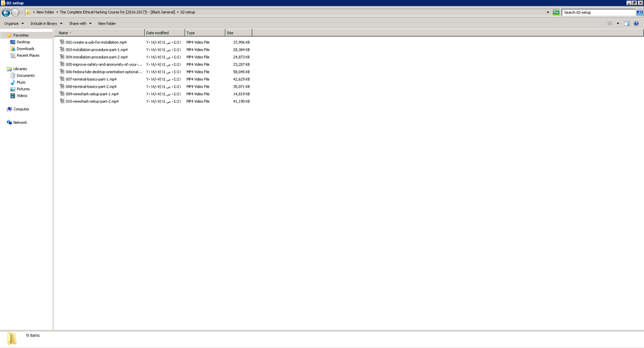The width and height of the screenshot is (644, 348).
Task: Open the Share with dropdown
Action: (x=80, y=24)
